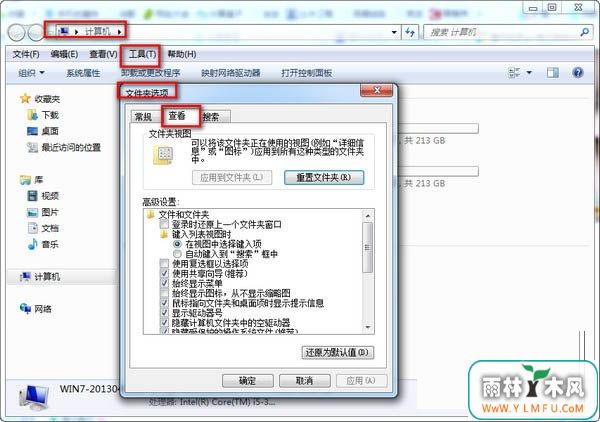600x422 pixels.
Task: Select the 计算机 icon in navigation pane
Action: tap(25, 277)
